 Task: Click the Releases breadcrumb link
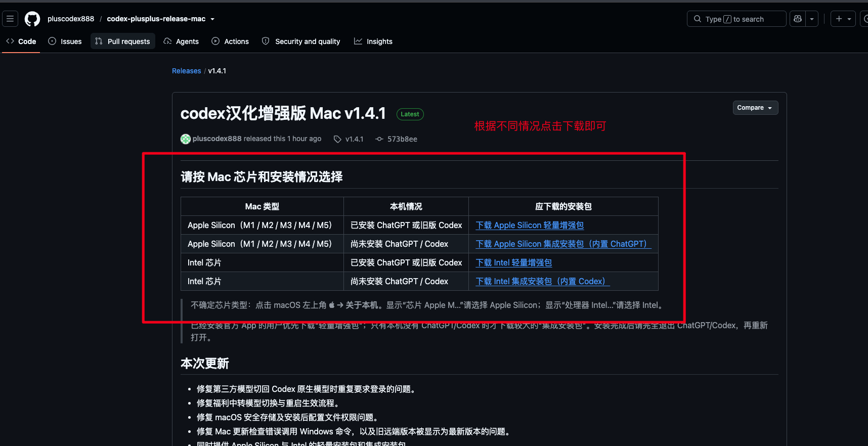187,71
